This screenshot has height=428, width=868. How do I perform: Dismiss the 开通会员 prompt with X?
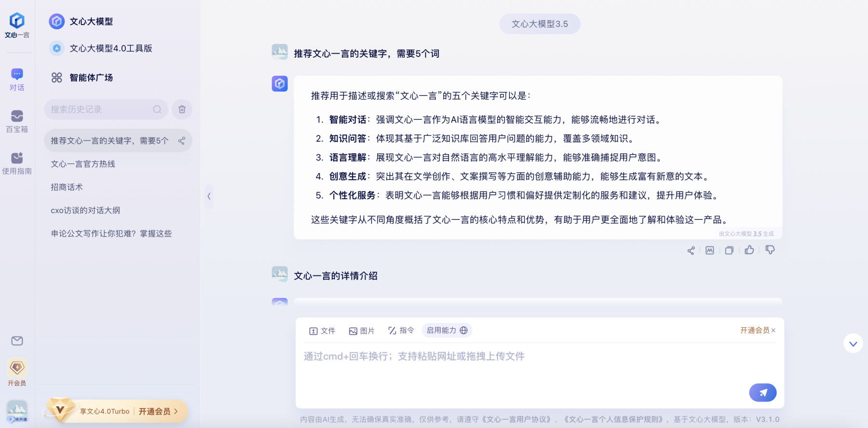(773, 330)
